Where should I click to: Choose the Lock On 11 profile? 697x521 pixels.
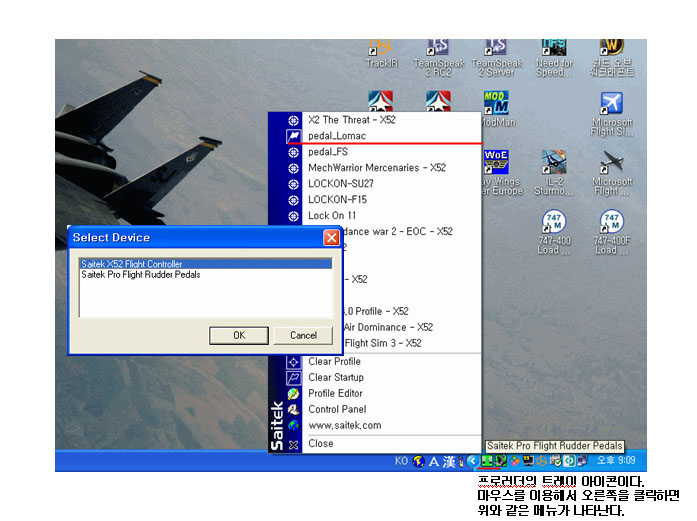pos(392,216)
